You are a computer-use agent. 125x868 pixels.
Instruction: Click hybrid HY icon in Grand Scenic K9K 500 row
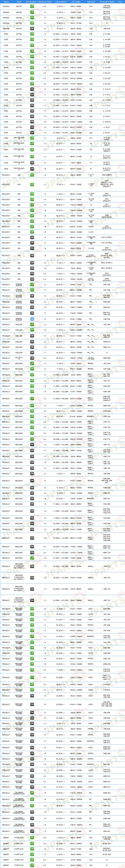click(x=32, y=319)
